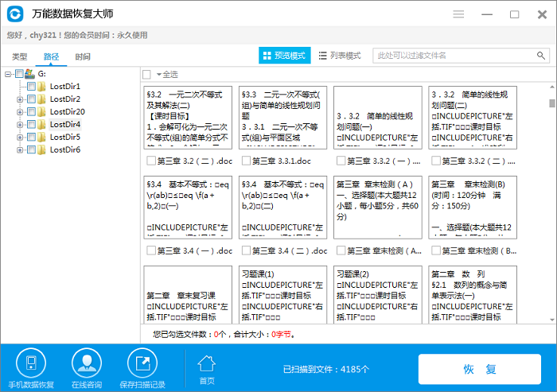The height and width of the screenshot is (392, 557).
Task: Click the G: drive icon
Action: point(30,74)
